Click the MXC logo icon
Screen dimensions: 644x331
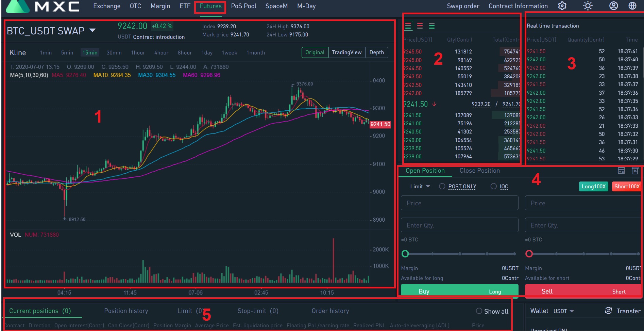[18, 6]
